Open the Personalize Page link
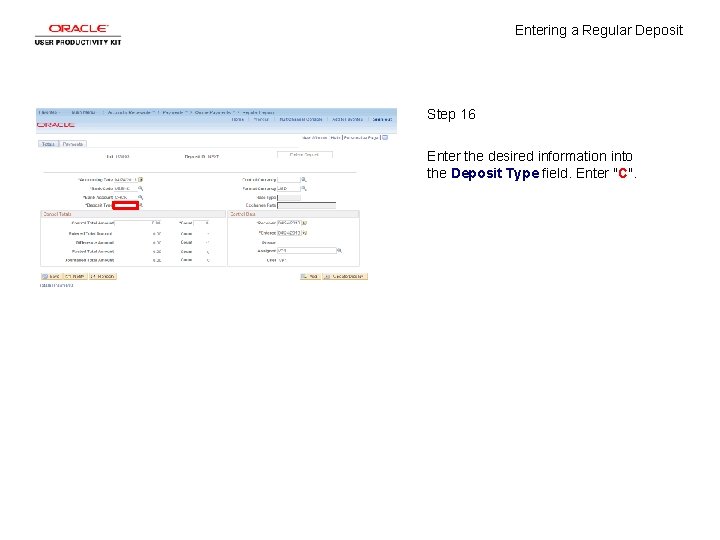Viewport: 720px width, 540px height. click(361, 137)
